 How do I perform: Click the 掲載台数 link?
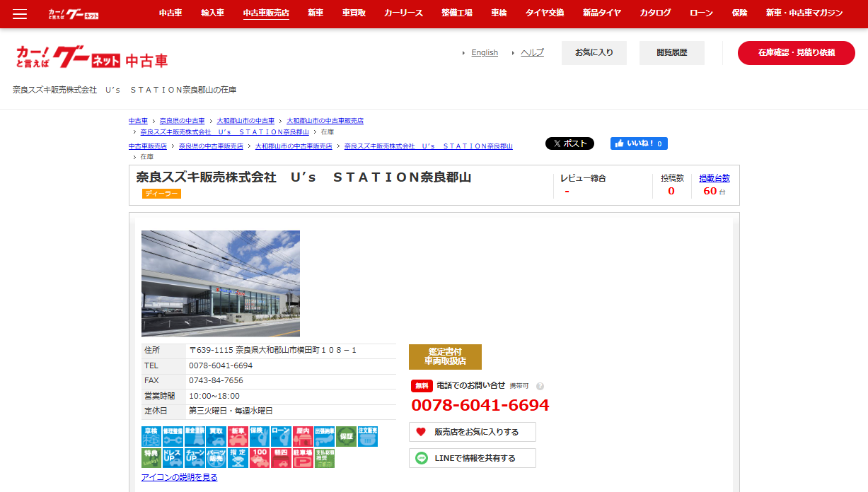(714, 178)
